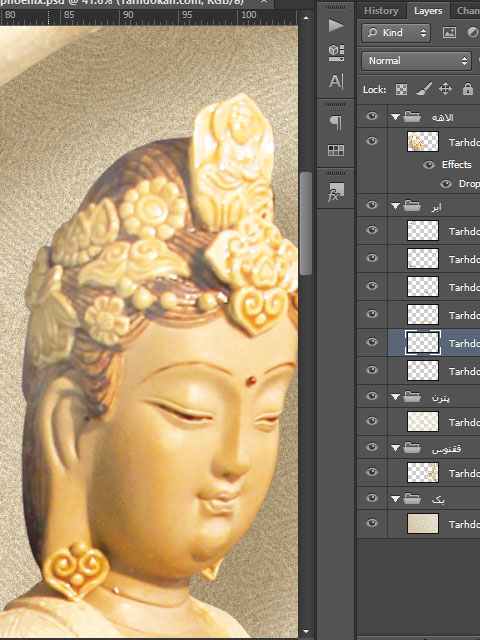Switch to the History tab

pyautogui.click(x=381, y=11)
